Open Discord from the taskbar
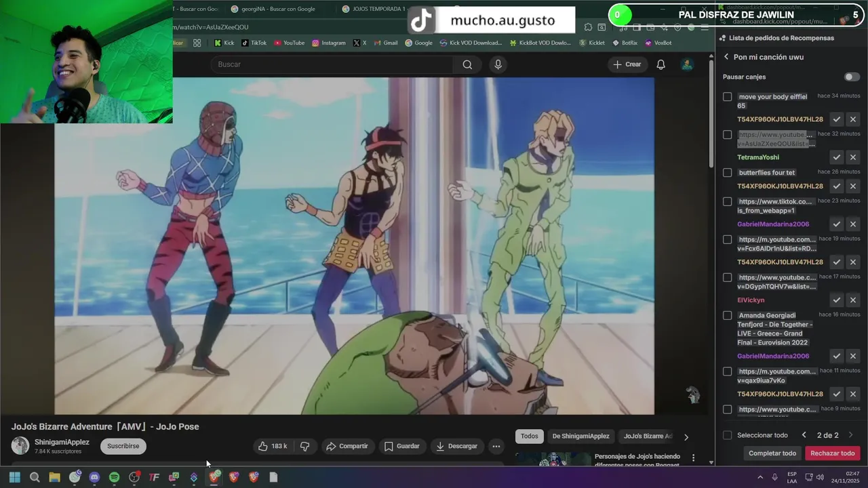868x488 pixels. tap(94, 477)
